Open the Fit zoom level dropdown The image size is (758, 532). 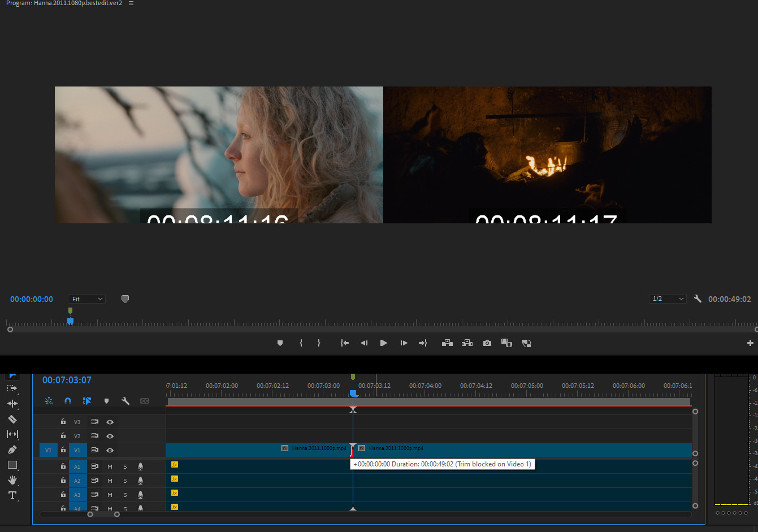coord(86,299)
